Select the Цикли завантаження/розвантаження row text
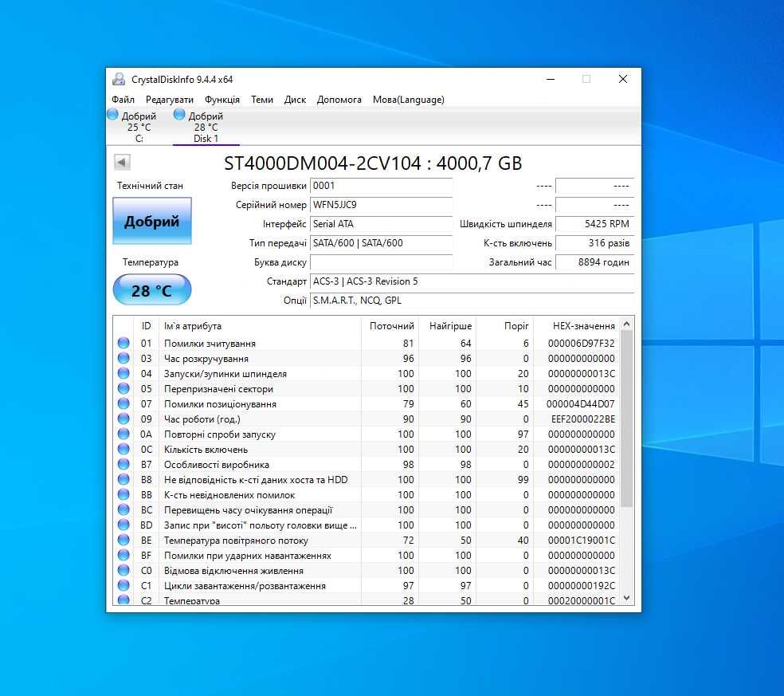Screen dimensions: 784x696 pyautogui.click(x=245, y=586)
